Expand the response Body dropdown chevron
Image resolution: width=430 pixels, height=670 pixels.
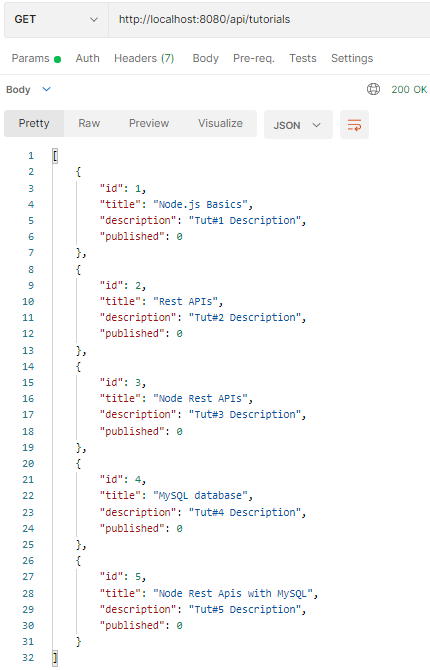click(47, 89)
